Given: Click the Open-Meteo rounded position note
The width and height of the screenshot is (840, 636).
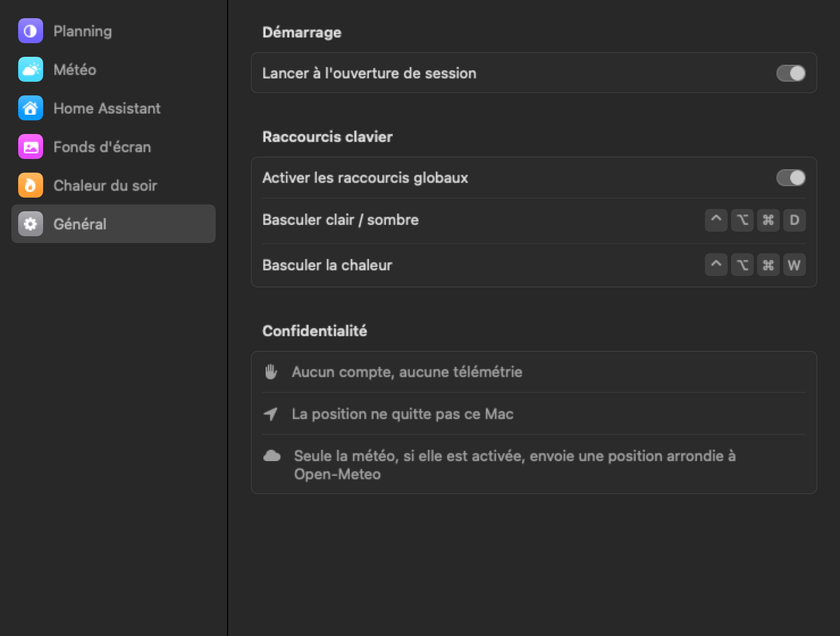Looking at the screenshot, I should pos(515,465).
